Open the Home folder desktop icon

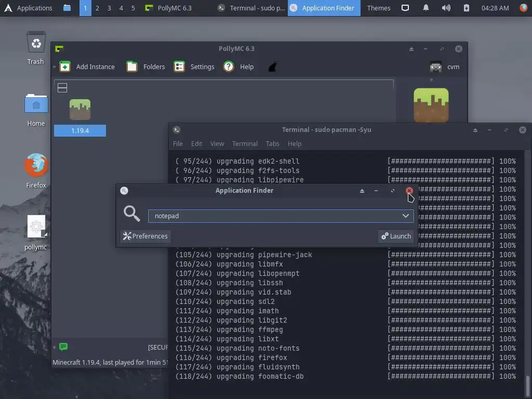pos(36,110)
